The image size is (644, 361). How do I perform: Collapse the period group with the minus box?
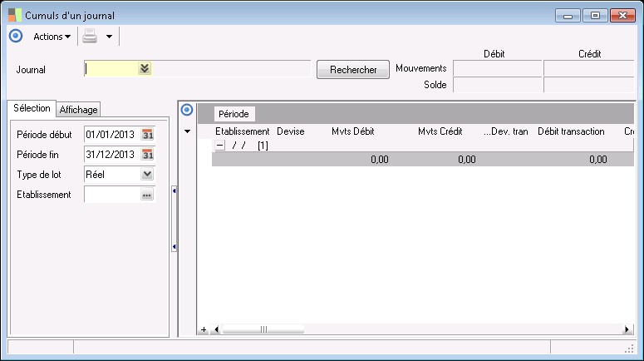click(220, 145)
